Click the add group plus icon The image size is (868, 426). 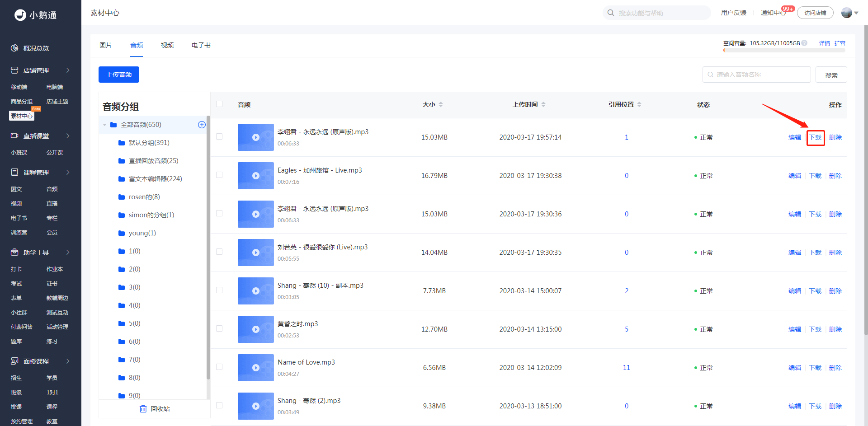click(x=202, y=125)
